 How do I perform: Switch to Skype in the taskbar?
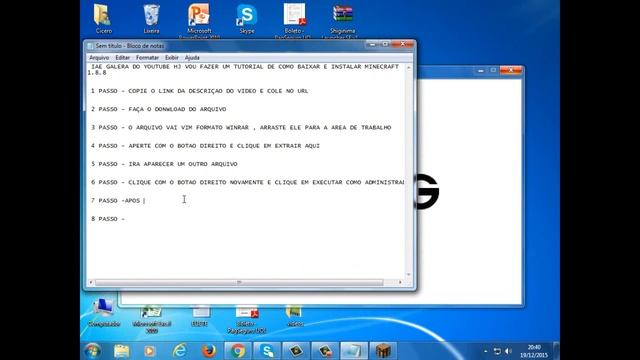tap(267, 351)
